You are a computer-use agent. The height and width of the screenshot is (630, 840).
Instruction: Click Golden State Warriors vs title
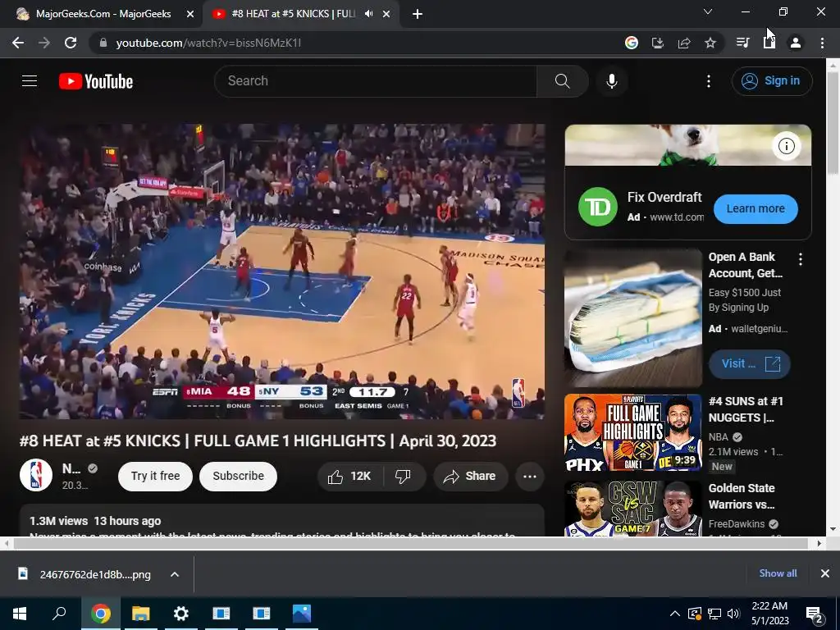742,496
